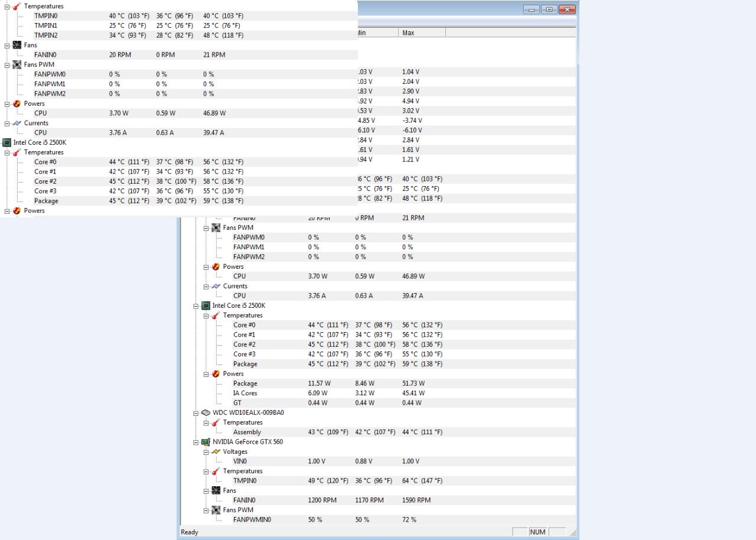Image resolution: width=756 pixels, height=540 pixels.
Task: Select the 'WDC WD10EALX-009BA0' label
Action: click(248, 412)
